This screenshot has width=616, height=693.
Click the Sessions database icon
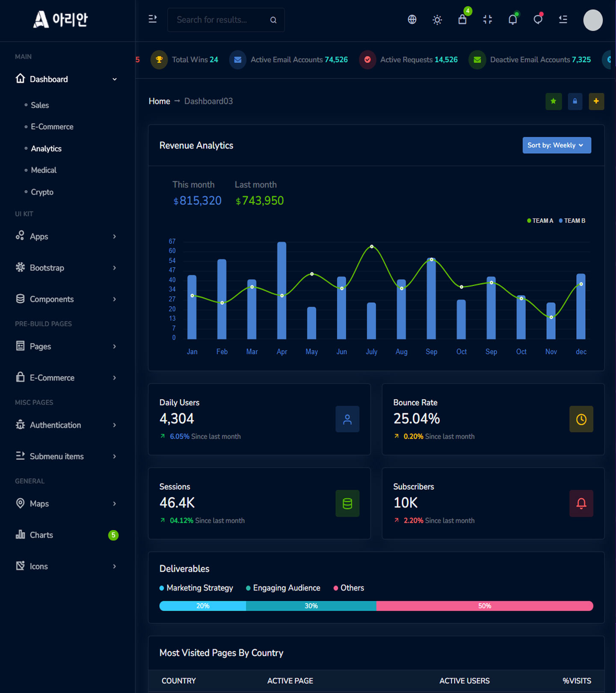tap(347, 504)
